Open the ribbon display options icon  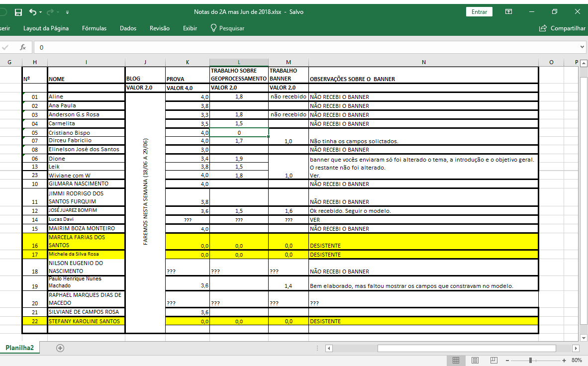[508, 12]
